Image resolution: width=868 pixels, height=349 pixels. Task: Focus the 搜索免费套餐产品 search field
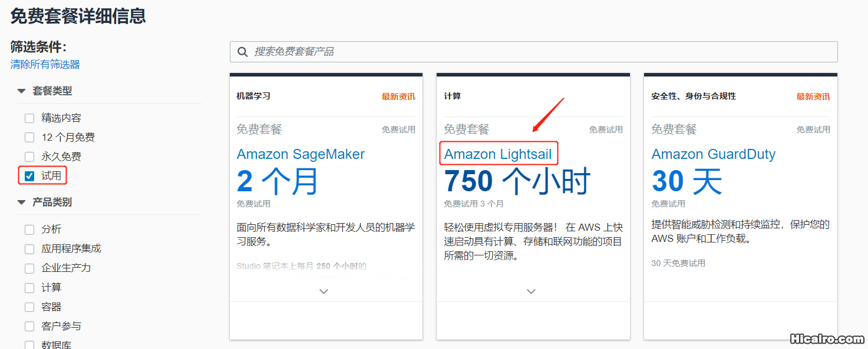(533, 52)
